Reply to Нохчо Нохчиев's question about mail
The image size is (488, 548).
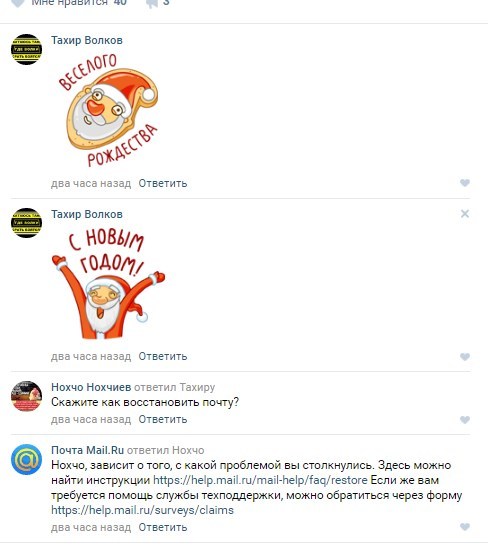click(163, 419)
